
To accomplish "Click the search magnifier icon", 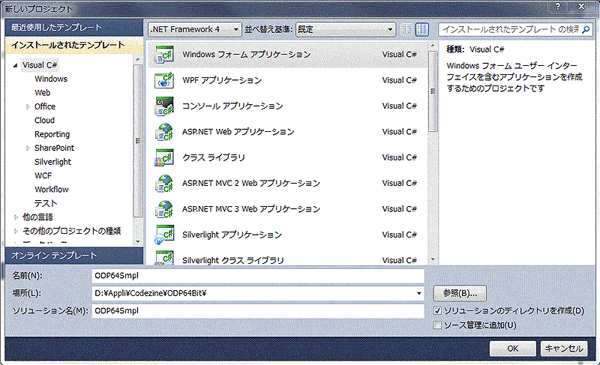I will [x=585, y=29].
